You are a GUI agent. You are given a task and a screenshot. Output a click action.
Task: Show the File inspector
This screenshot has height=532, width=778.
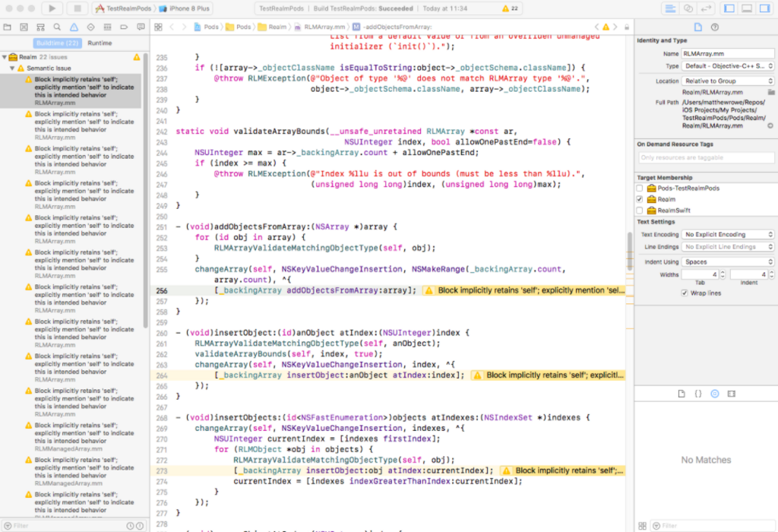point(698,27)
